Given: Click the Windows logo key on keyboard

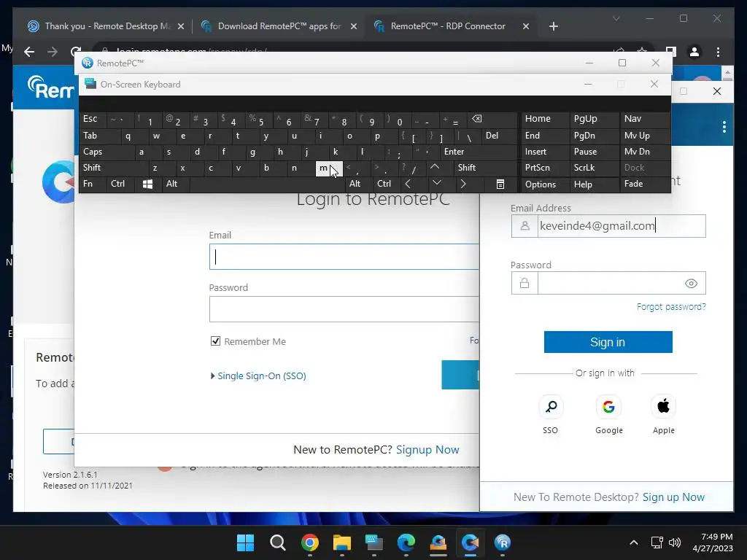Looking at the screenshot, I should coord(147,184).
